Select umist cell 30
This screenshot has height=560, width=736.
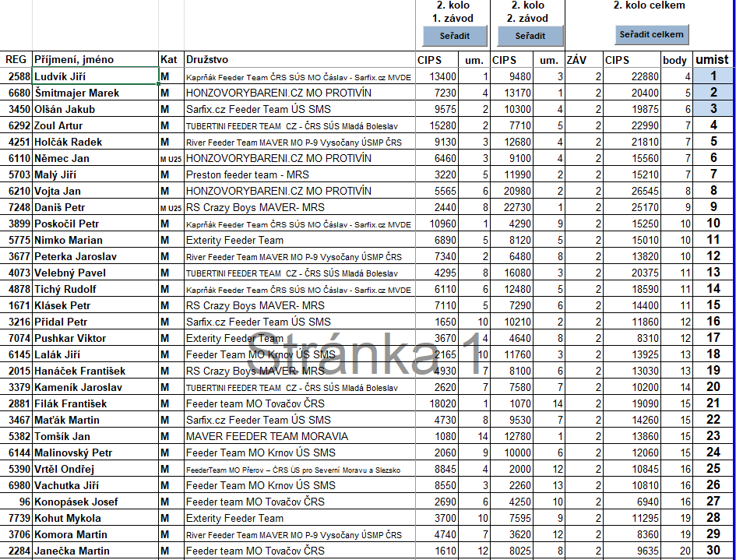pos(713,551)
